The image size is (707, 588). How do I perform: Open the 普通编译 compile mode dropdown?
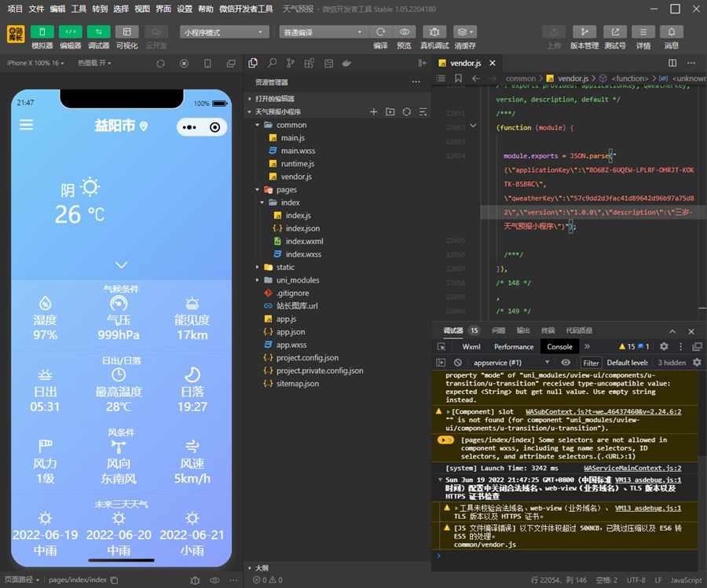[x=322, y=32]
